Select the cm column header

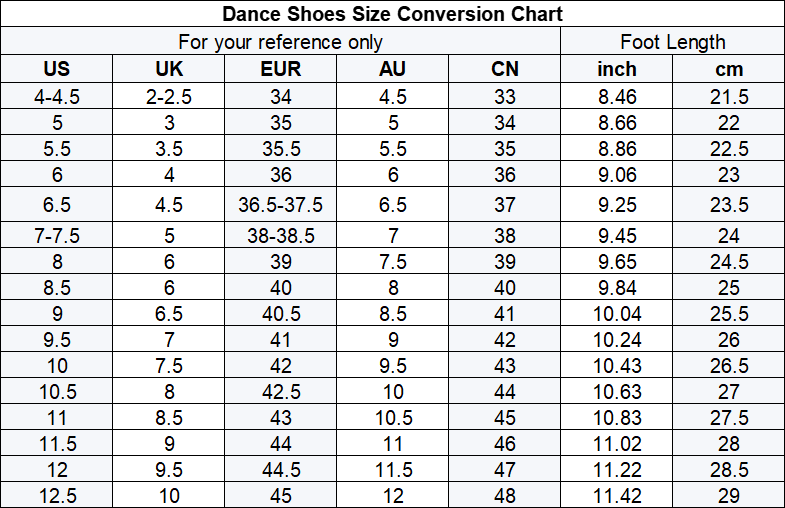point(729,69)
